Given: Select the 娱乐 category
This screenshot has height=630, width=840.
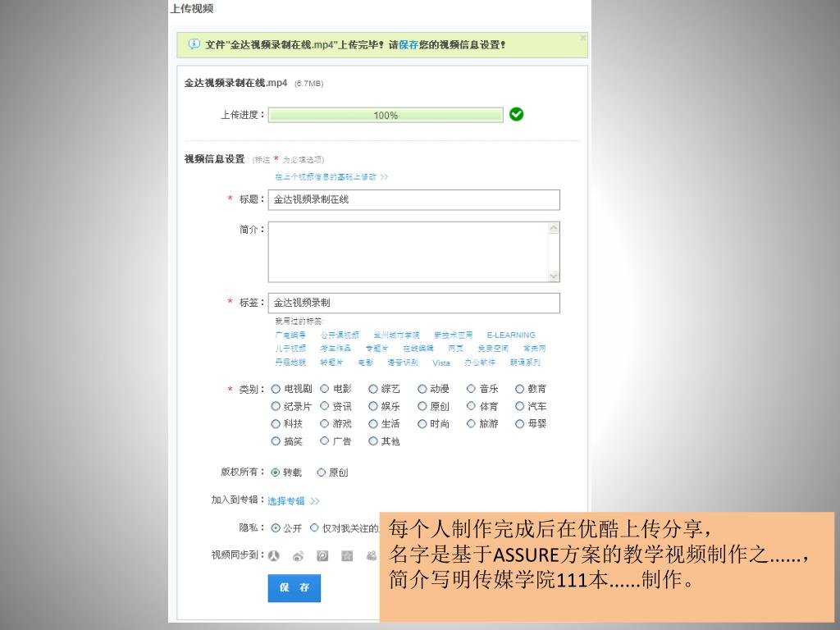Looking at the screenshot, I should (373, 407).
